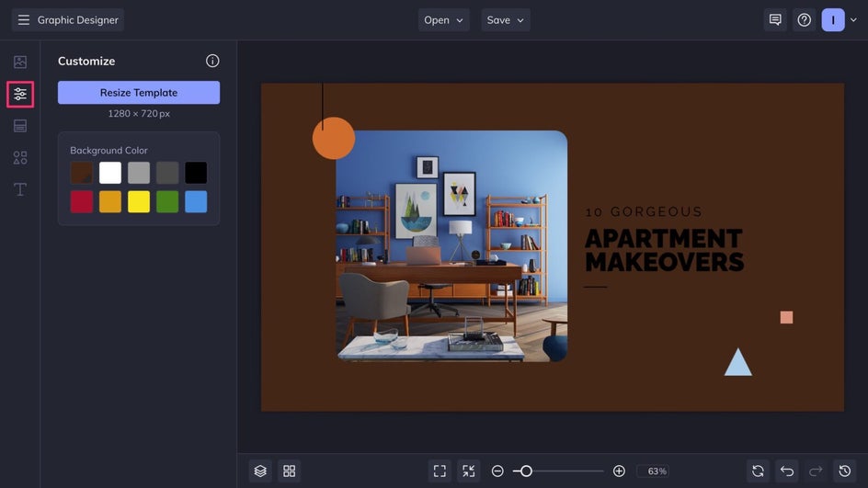Click the Customize info icon

pyautogui.click(x=212, y=61)
